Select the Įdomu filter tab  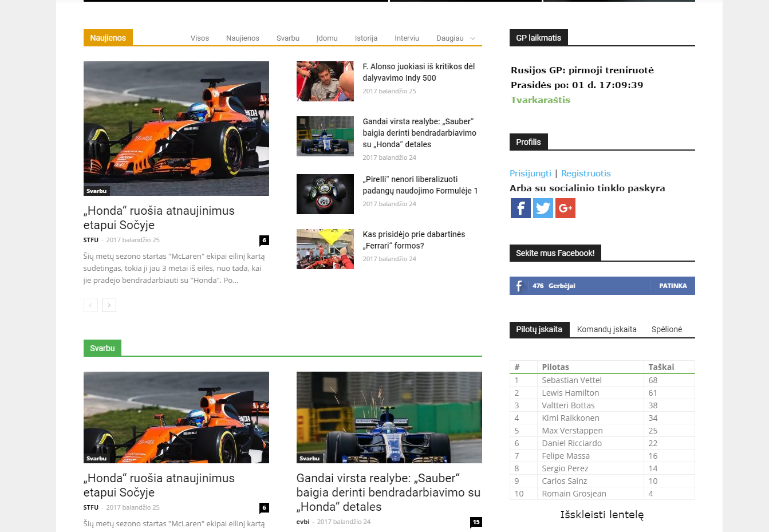point(327,38)
